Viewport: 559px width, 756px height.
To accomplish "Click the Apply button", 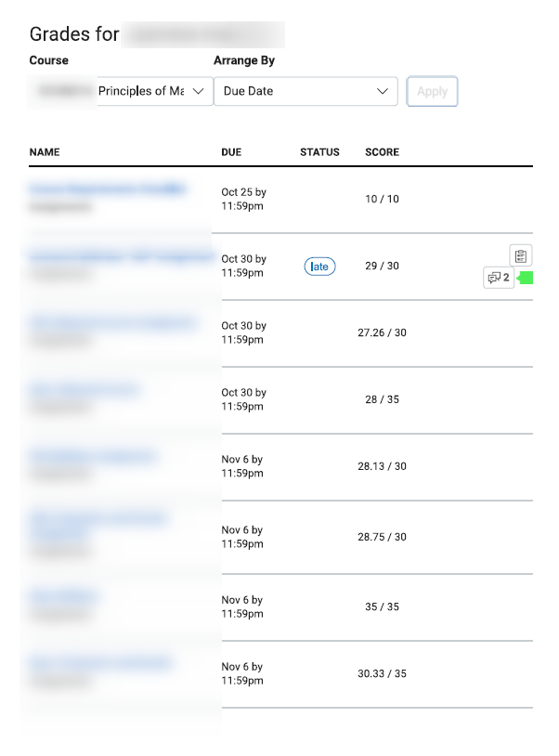I will (433, 91).
